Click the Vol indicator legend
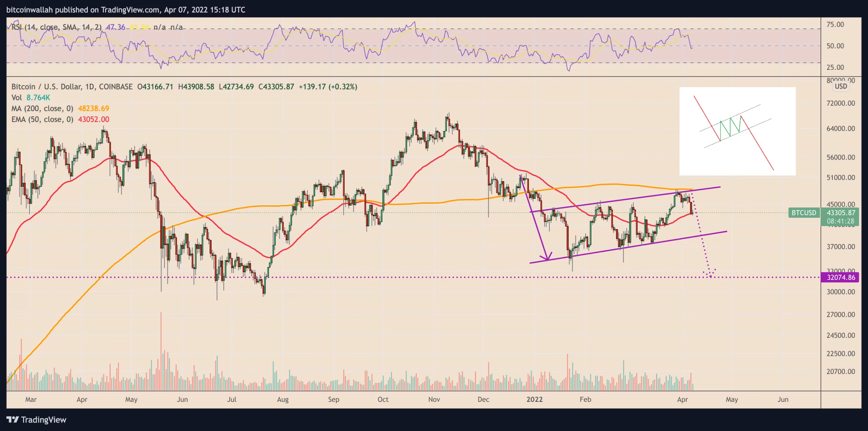The height and width of the screenshot is (431, 868). 17,98
